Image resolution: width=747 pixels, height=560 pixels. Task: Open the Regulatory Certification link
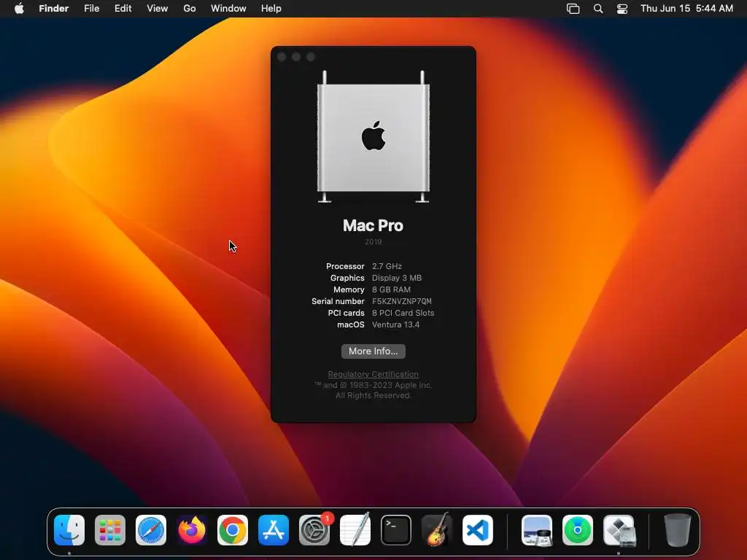pyautogui.click(x=373, y=374)
